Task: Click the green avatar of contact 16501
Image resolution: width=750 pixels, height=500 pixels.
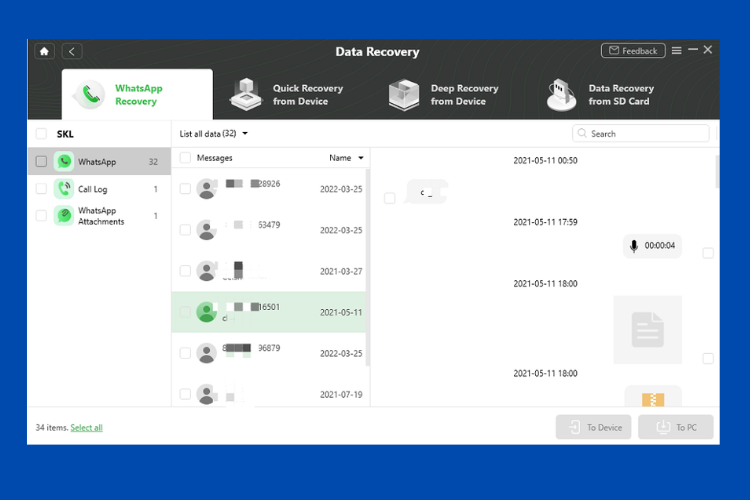Action: coord(207,312)
